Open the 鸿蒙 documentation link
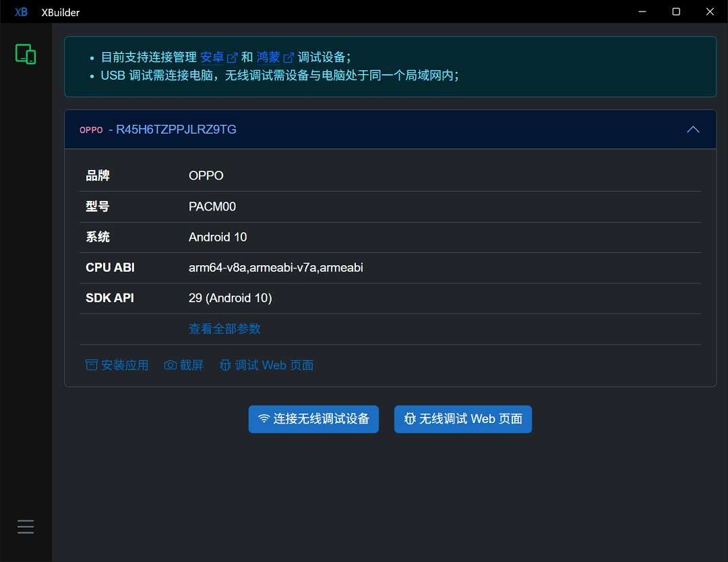The height and width of the screenshot is (562, 728). [x=268, y=57]
